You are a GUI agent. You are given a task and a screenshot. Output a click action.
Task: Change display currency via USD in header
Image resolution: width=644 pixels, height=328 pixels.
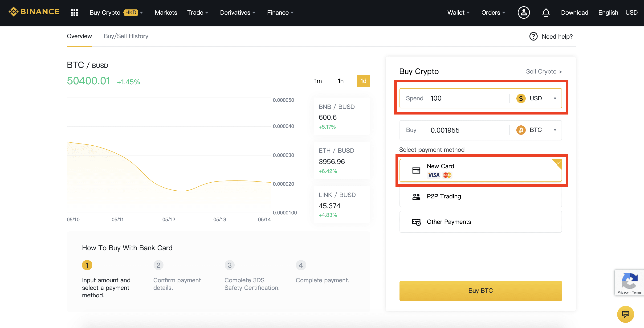tap(631, 12)
